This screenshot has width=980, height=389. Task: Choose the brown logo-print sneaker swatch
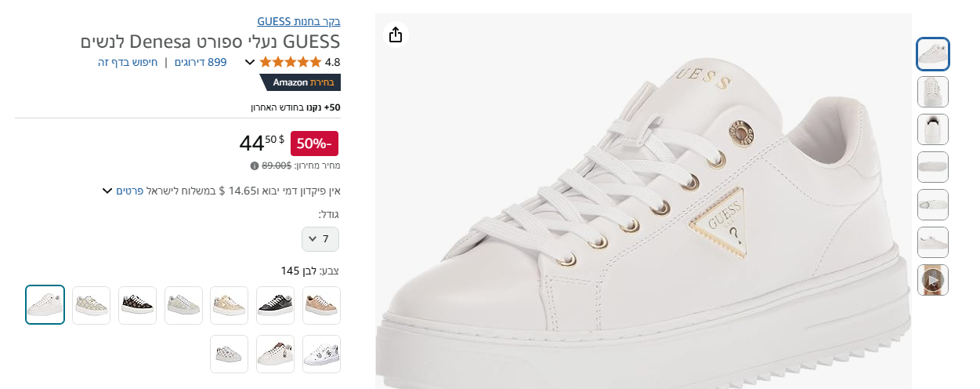point(137,305)
